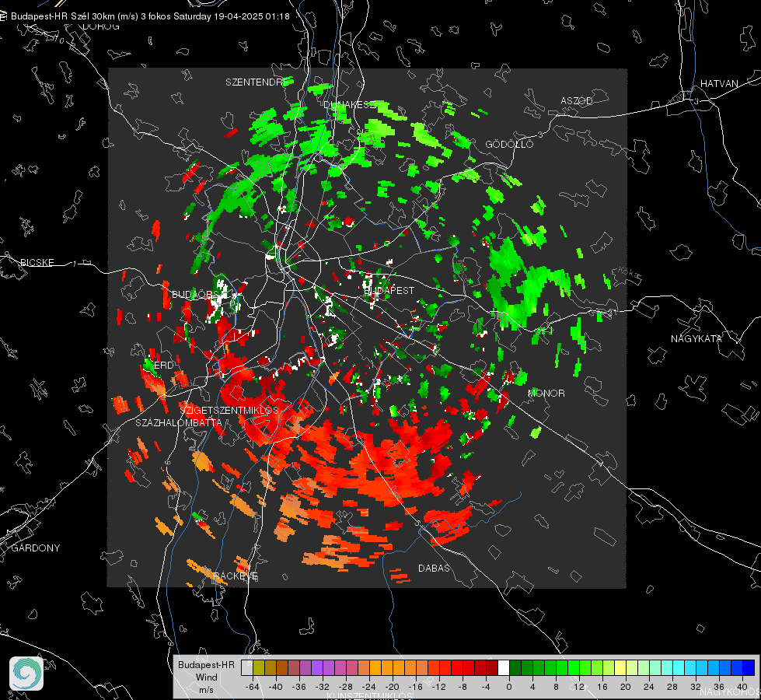Click the RÁCKEVE city label
Viewport: 761px width, 700px height.
click(236, 576)
